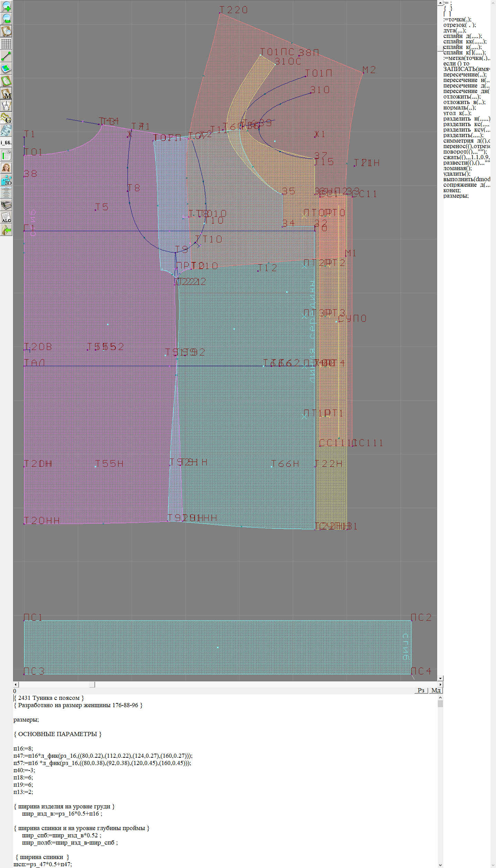
Task: Click the pattern with letter M icon
Action: pyautogui.click(x=6, y=93)
